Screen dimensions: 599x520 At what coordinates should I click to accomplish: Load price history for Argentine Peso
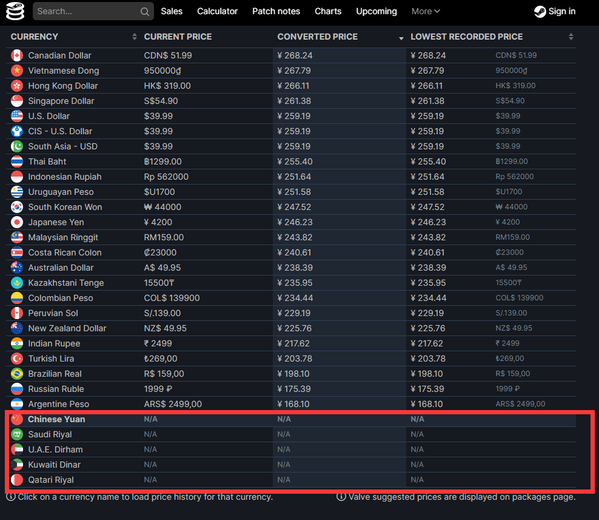point(58,404)
